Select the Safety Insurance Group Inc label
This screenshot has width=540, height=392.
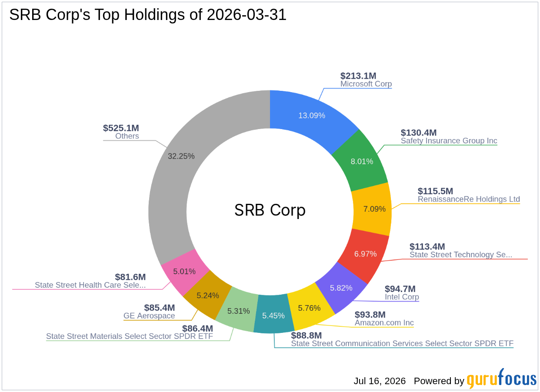tap(449, 141)
